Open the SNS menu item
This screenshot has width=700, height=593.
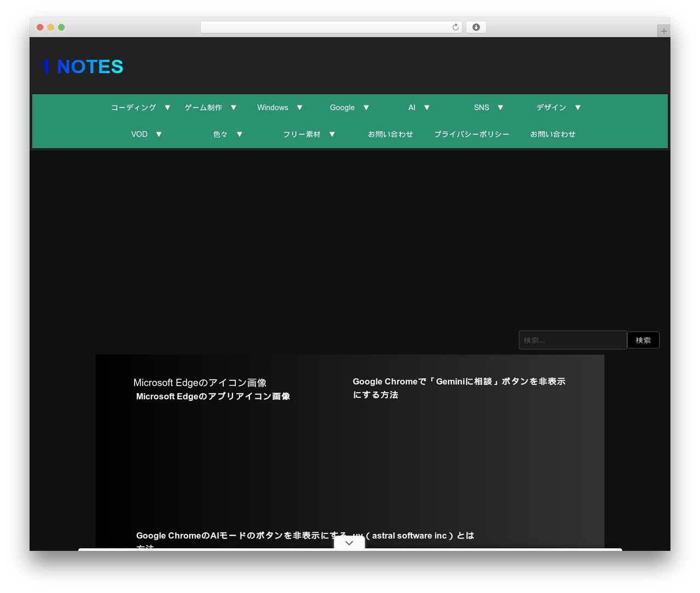coord(482,108)
